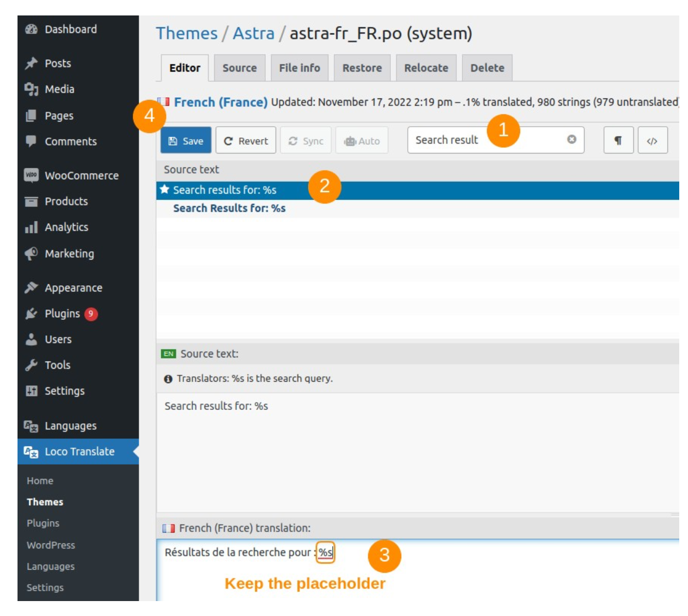The image size is (688, 616).
Task: Click the French (France) locale link
Action: (x=221, y=102)
